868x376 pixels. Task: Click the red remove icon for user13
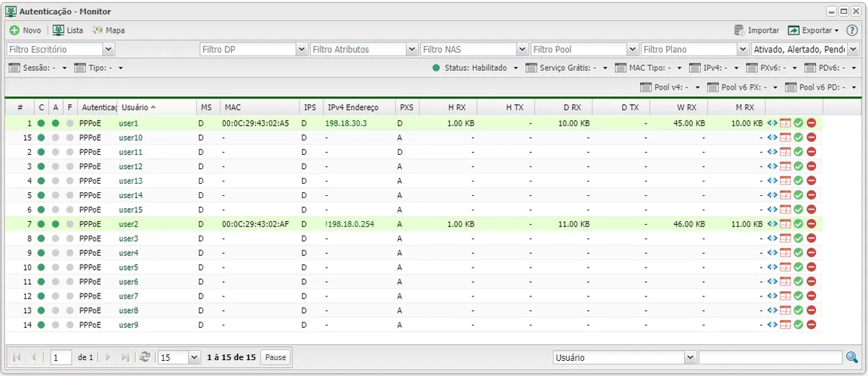click(812, 181)
